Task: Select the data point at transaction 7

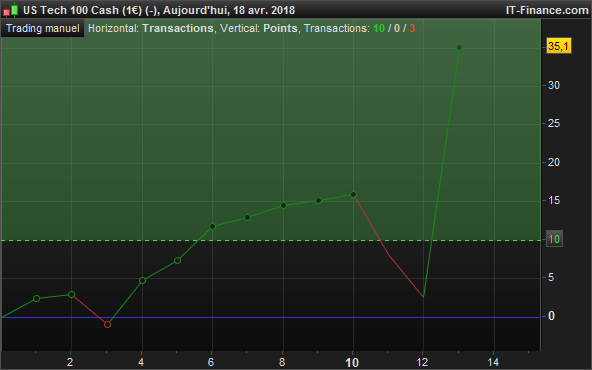Action: (x=248, y=217)
